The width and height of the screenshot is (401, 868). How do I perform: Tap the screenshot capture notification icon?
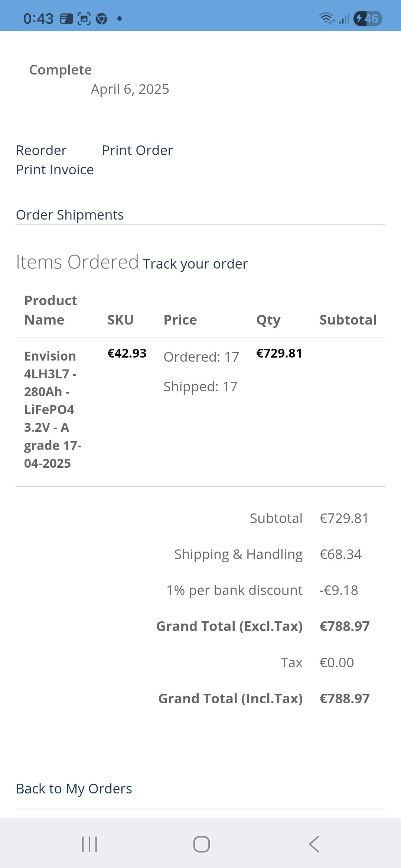pos(84,19)
